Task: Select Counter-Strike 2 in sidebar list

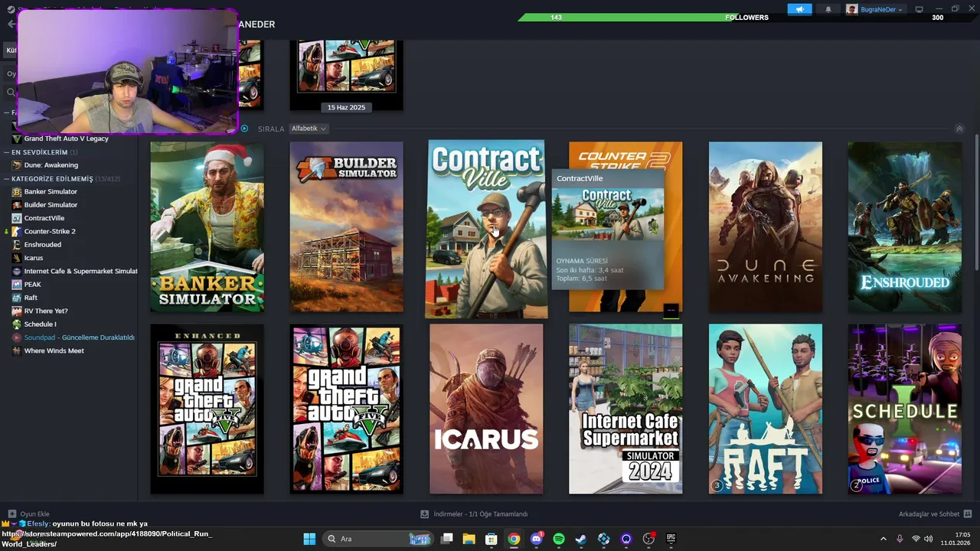Action: point(50,231)
